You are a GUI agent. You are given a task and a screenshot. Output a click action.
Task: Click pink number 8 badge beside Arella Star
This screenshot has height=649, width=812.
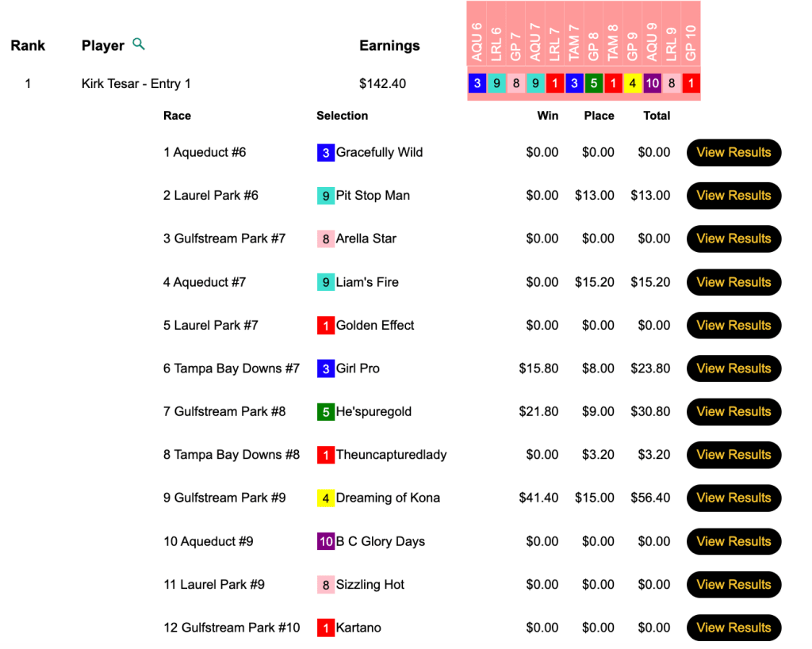pos(325,239)
